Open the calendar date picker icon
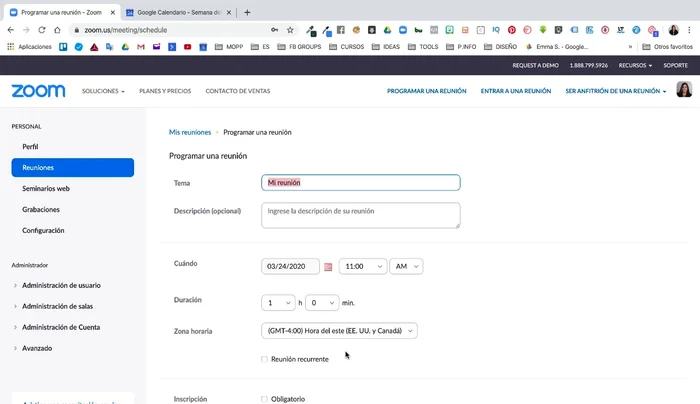Screen dimensions: 700x404 328,267
